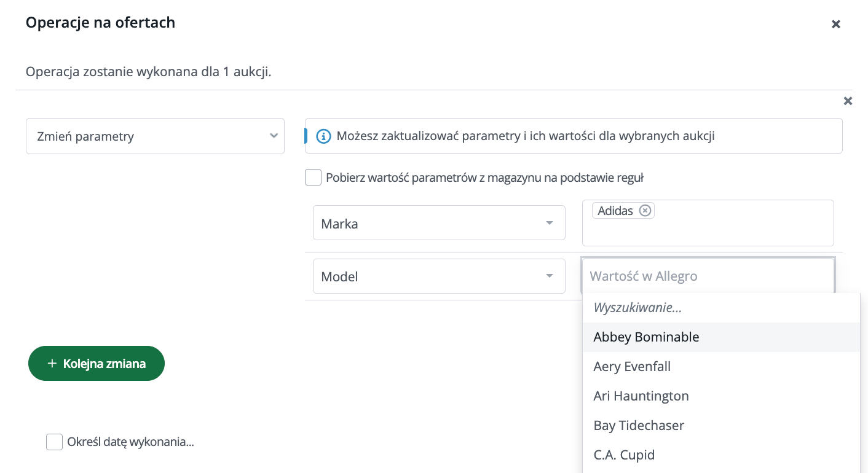Image resolution: width=868 pixels, height=473 pixels.
Task: Open the Zmień parametry operation dropdown
Action: 155,136
